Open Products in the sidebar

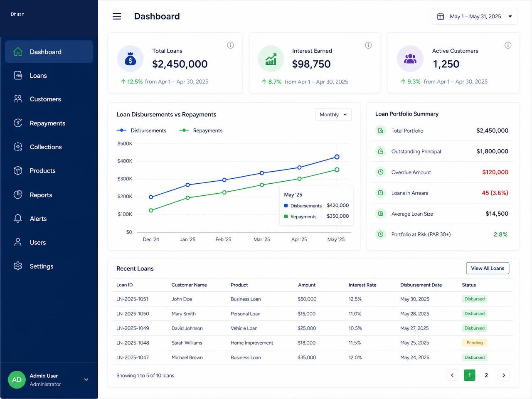tap(49, 171)
